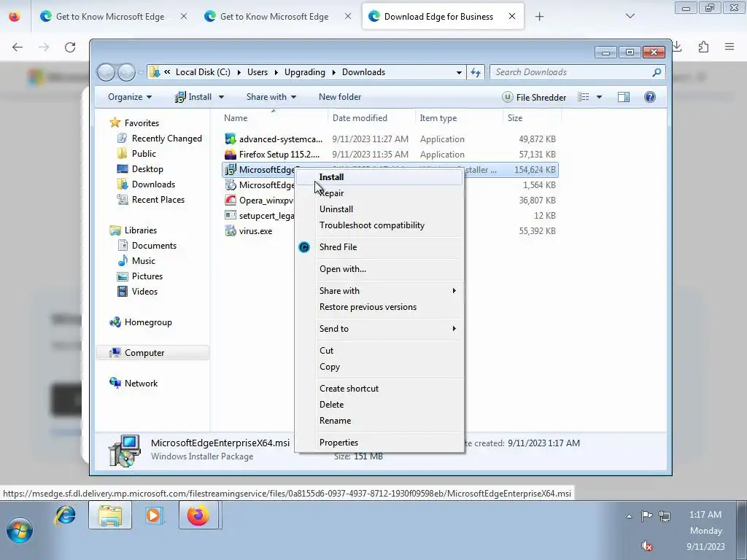
Task: Click Upgrading in the address breadcrumb
Action: (304, 72)
